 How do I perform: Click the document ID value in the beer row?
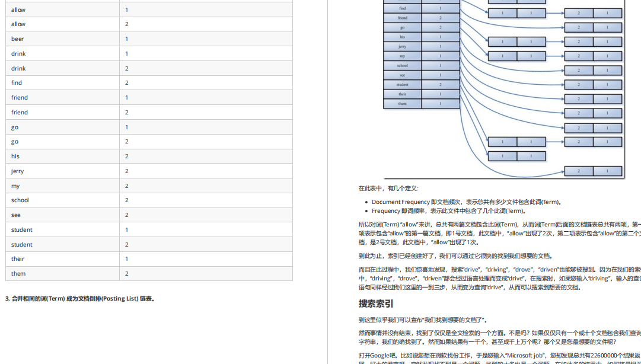point(127,39)
